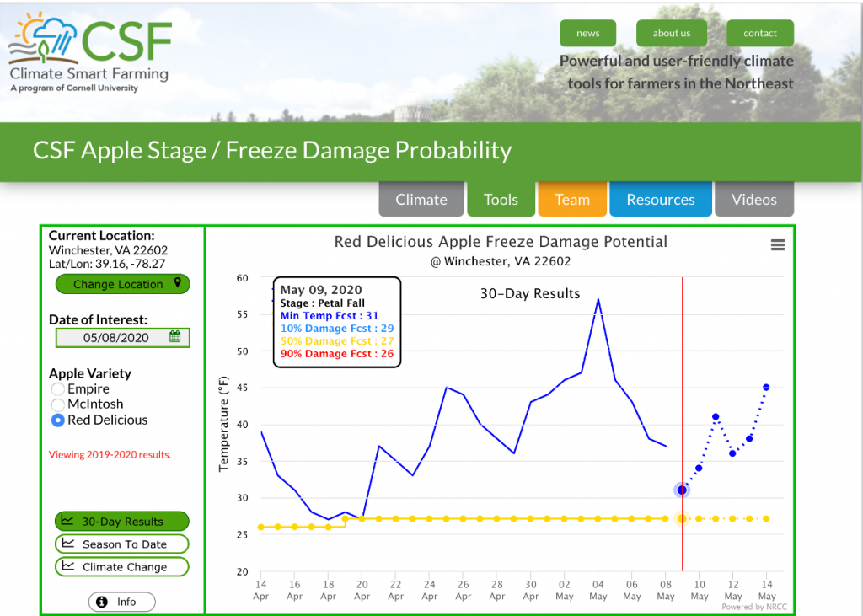Go to the Videos tab
This screenshot has height=616, width=863.
(x=753, y=200)
